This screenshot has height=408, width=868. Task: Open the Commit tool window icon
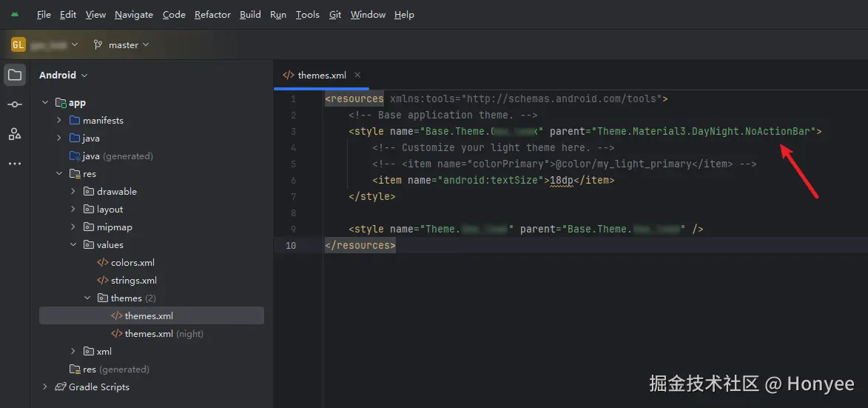tap(15, 104)
